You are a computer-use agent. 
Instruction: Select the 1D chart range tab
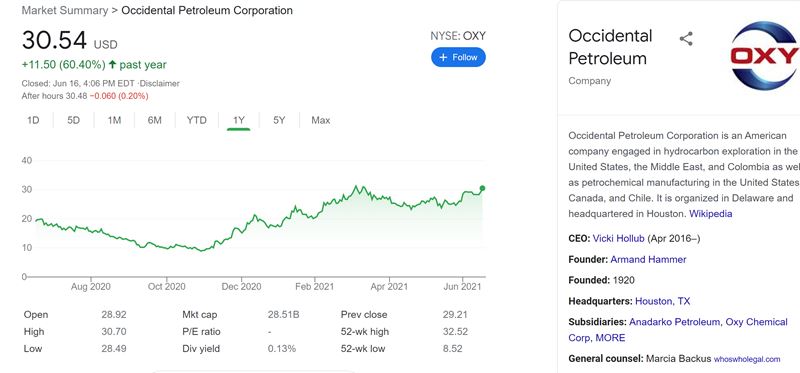point(33,120)
